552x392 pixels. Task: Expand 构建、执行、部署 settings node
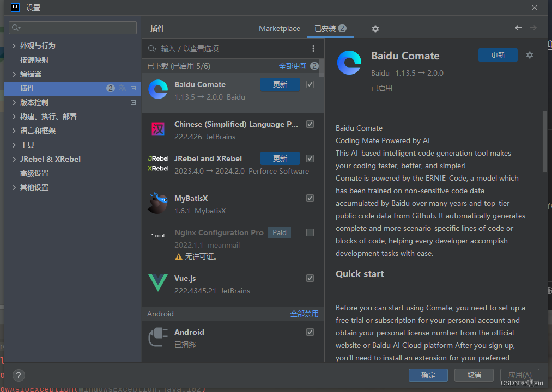[14, 117]
